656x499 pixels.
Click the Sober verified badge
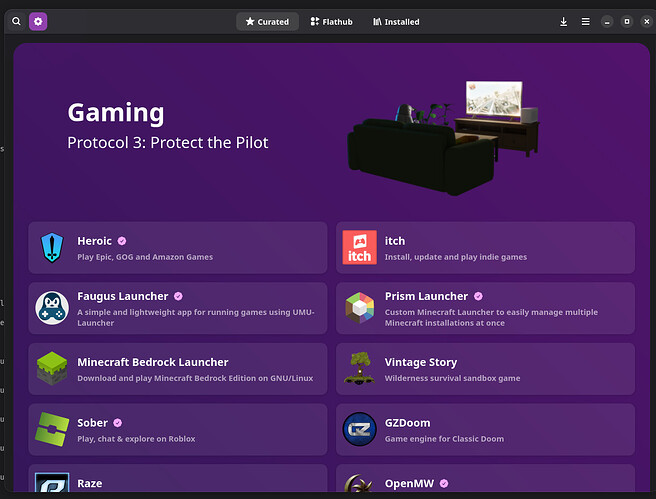(118, 423)
